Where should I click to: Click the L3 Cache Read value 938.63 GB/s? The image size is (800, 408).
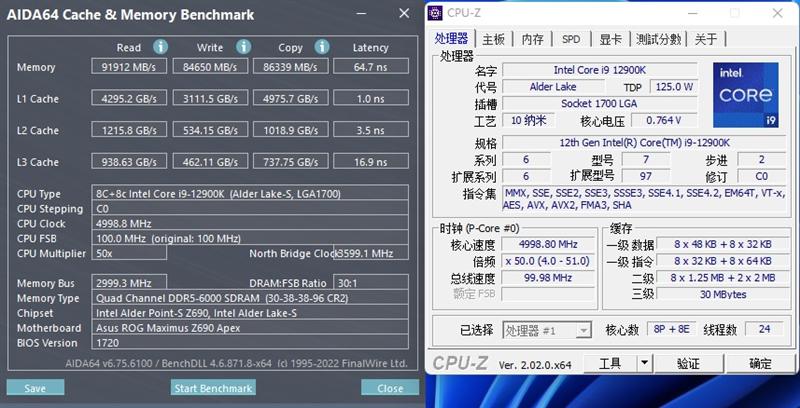coord(129,161)
